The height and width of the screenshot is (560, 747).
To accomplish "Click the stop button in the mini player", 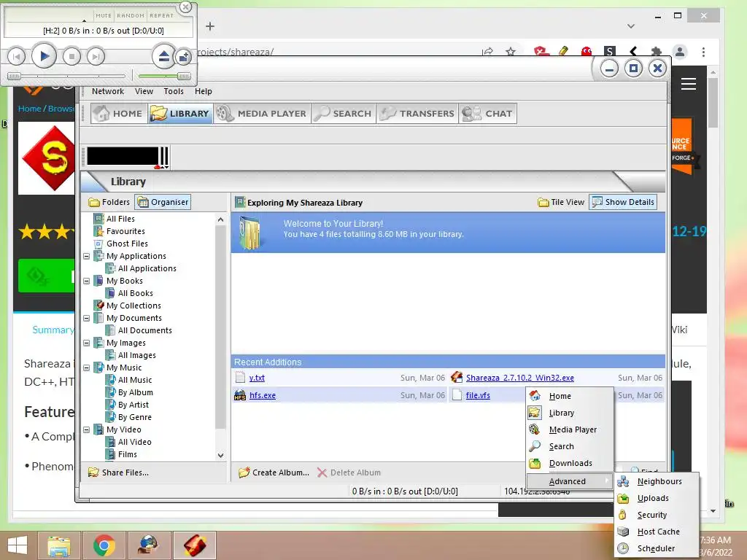I will click(72, 57).
